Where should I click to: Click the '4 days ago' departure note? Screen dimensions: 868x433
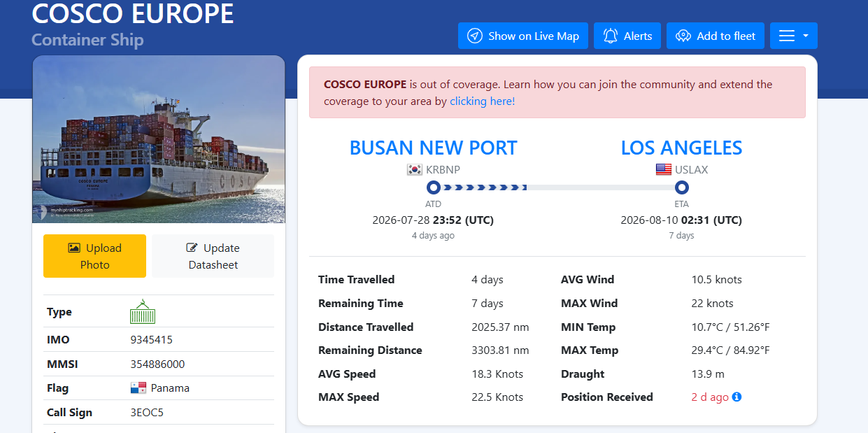click(433, 236)
